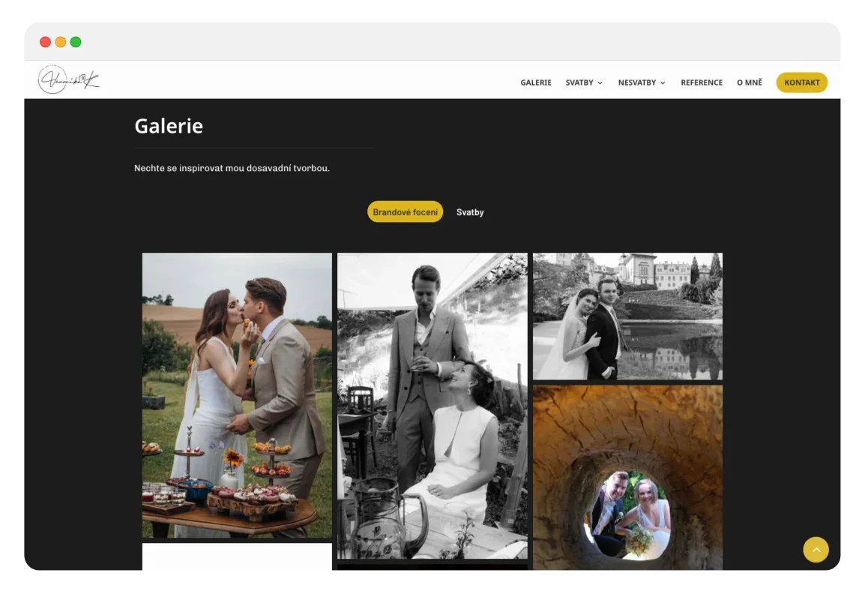Expand the Svatby dropdown chevron
Screen dimensions: 868x600
(x=600, y=83)
